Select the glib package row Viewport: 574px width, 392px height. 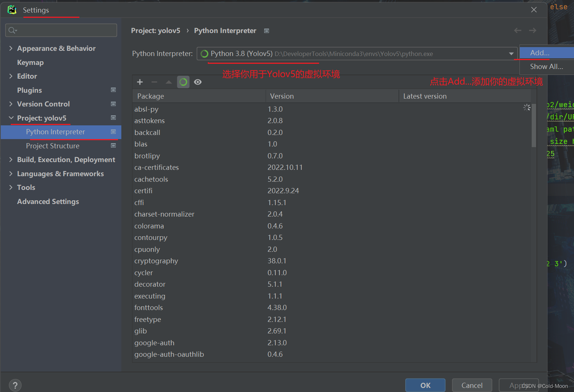332,331
